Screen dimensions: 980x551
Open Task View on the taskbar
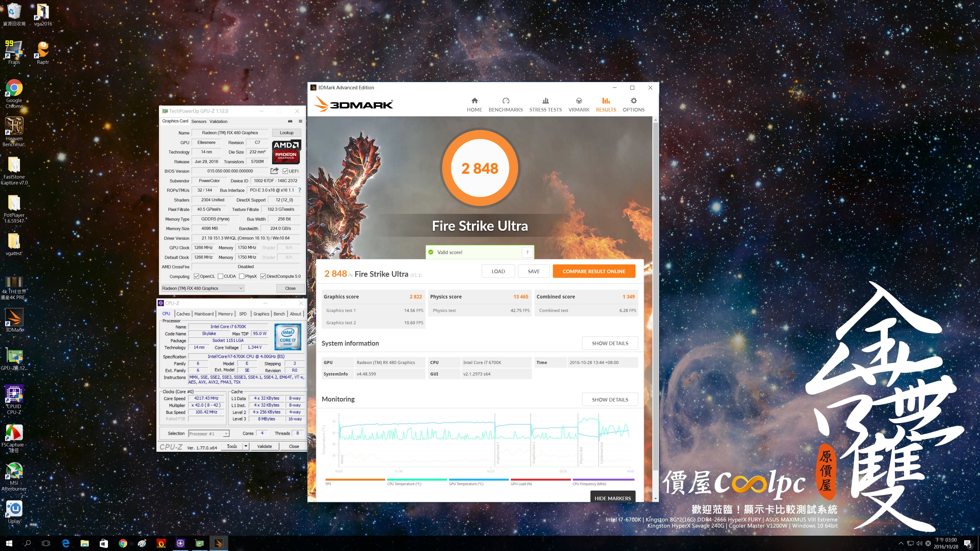tap(46, 543)
